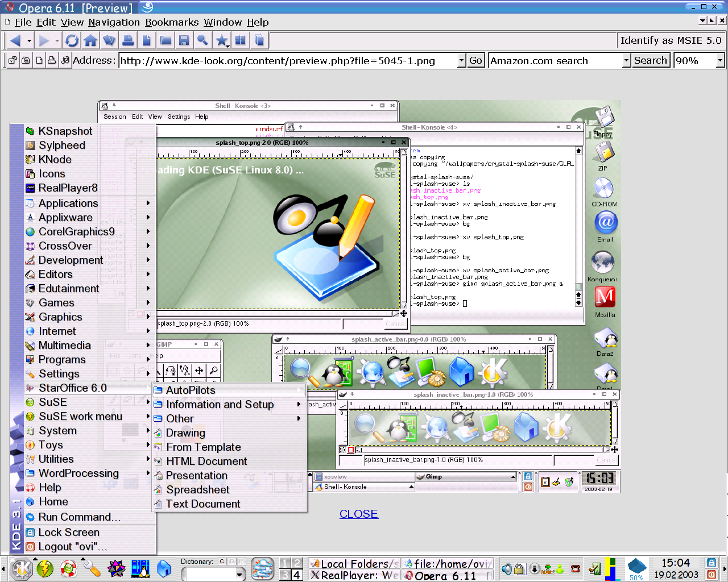Image resolution: width=728 pixels, height=582 pixels.
Task: Toggle the padlock security icon by address bar
Action: tap(13, 60)
